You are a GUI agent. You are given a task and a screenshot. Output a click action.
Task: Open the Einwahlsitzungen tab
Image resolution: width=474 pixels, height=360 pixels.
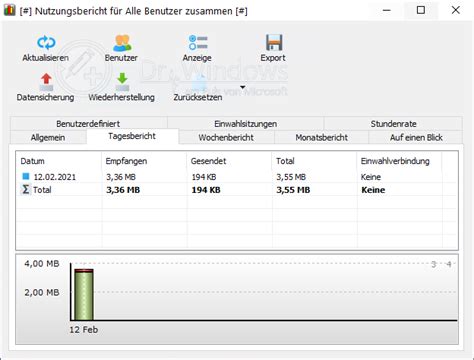tap(245, 124)
